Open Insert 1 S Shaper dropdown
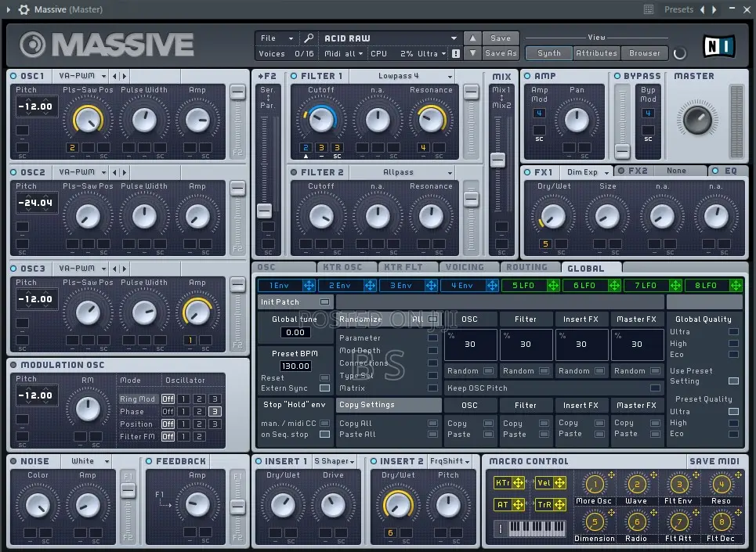The image size is (756, 552). coord(334,461)
